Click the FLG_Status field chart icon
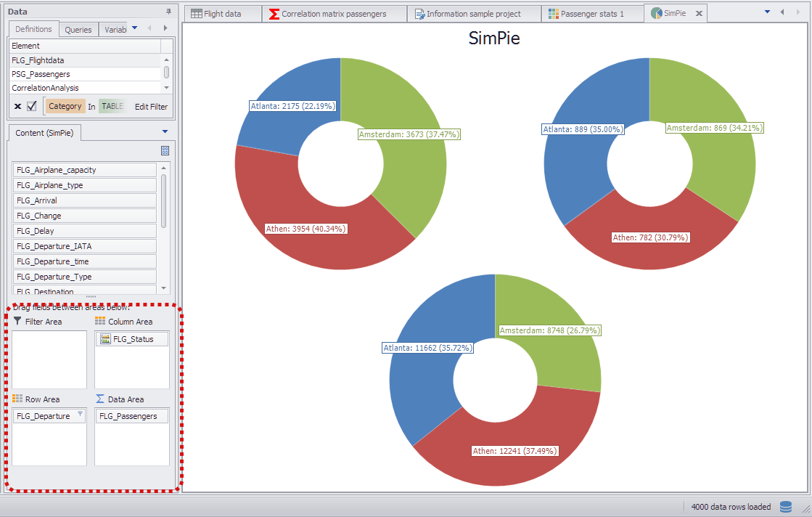812x517 pixels. [x=105, y=339]
